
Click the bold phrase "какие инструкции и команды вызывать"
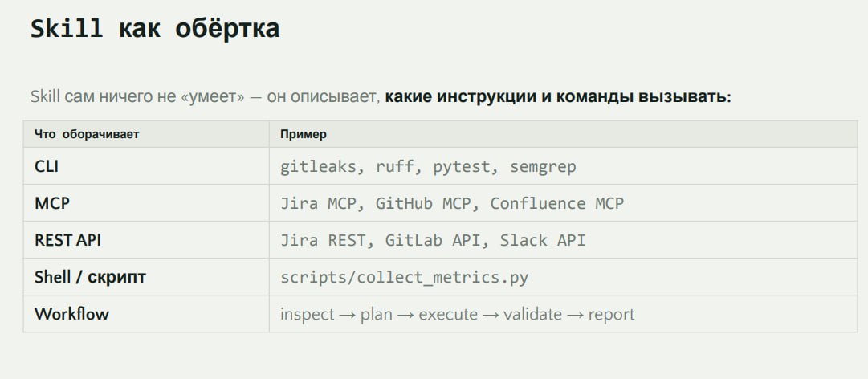point(555,97)
